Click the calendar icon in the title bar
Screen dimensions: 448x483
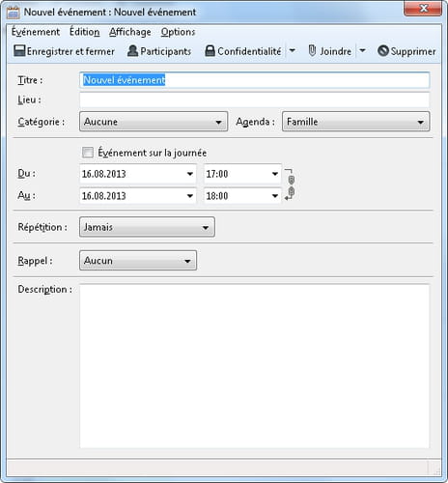[x=14, y=13]
